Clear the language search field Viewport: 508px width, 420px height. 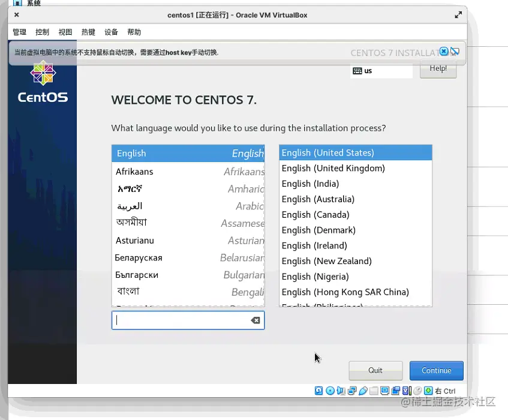[255, 320]
